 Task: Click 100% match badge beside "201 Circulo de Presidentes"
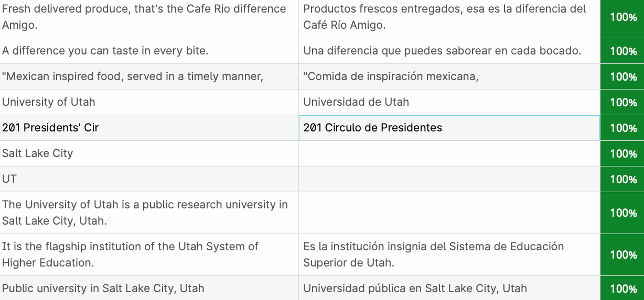tap(623, 128)
